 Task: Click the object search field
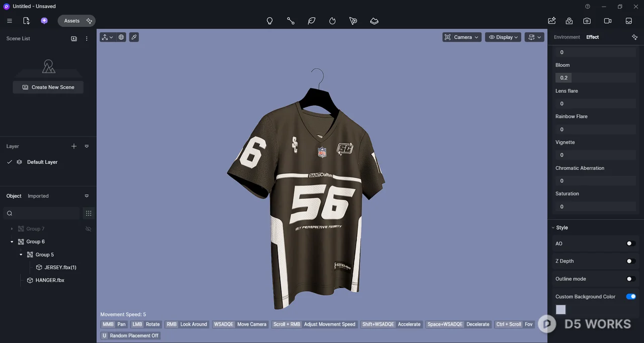tap(41, 214)
